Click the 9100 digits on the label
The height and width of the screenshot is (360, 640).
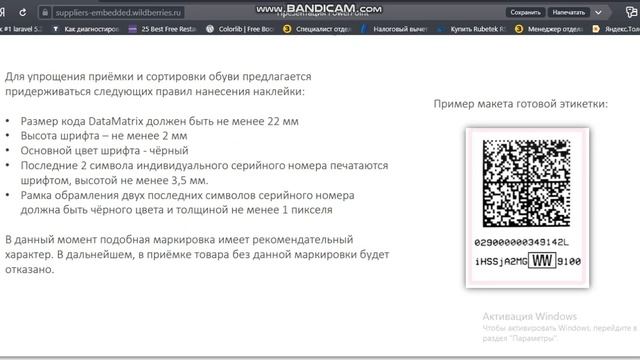(569, 261)
